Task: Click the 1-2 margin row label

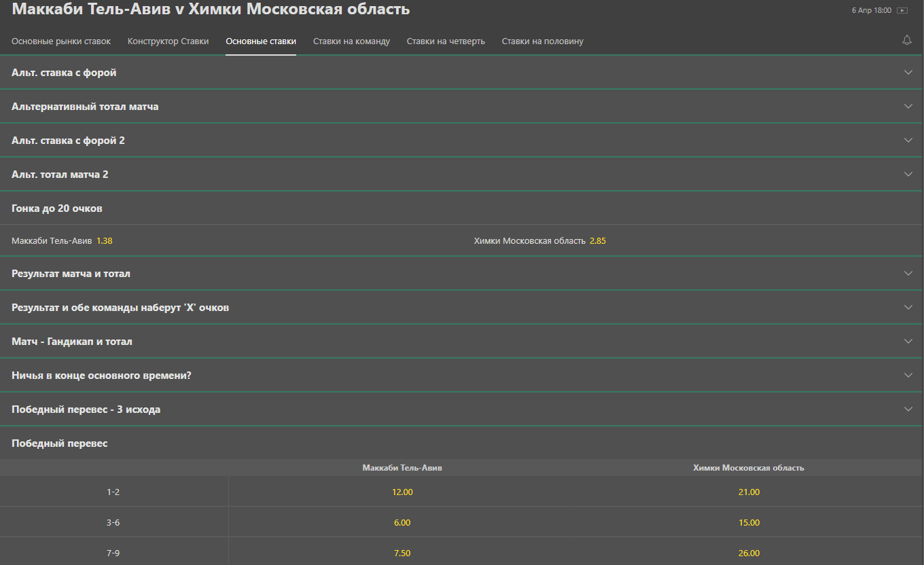Action: [113, 492]
